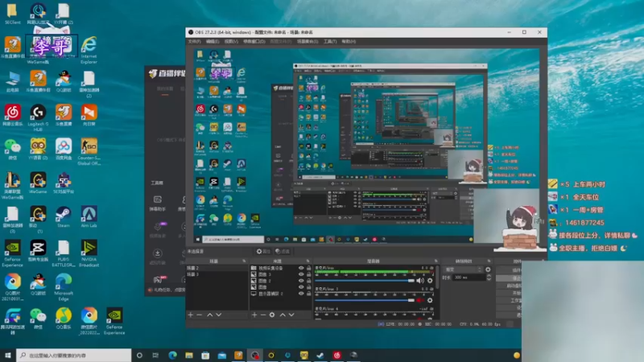644x362 pixels.
Task: Open settings gear of first mixer channel
Action: point(430,281)
